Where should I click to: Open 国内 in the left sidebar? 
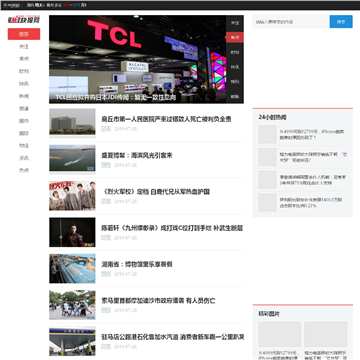[24, 121]
